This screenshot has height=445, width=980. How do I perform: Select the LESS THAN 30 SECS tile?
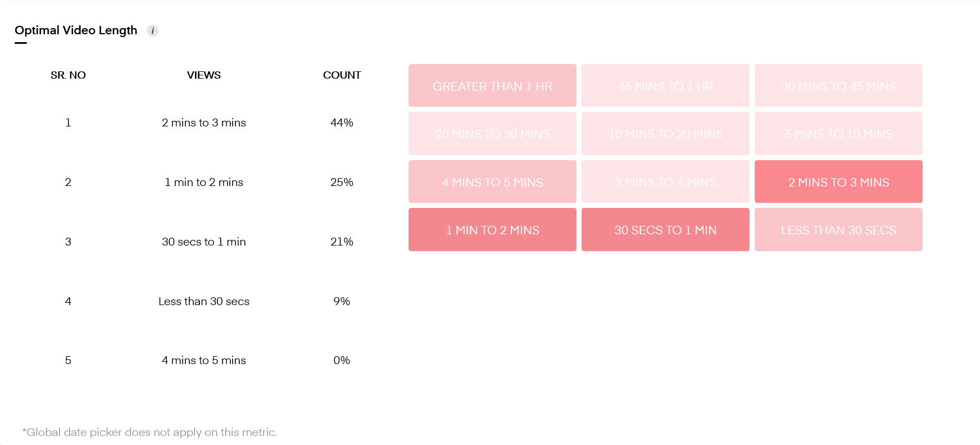(x=838, y=230)
